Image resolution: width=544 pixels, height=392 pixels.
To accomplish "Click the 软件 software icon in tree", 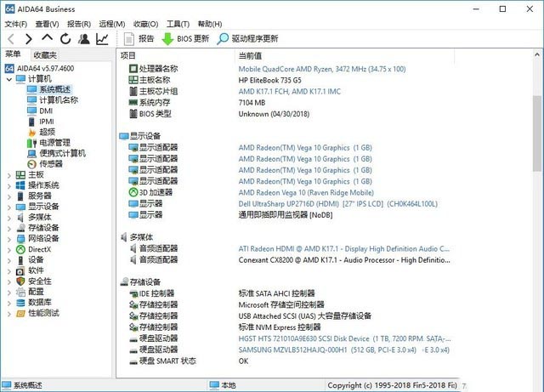I will coord(20,270).
